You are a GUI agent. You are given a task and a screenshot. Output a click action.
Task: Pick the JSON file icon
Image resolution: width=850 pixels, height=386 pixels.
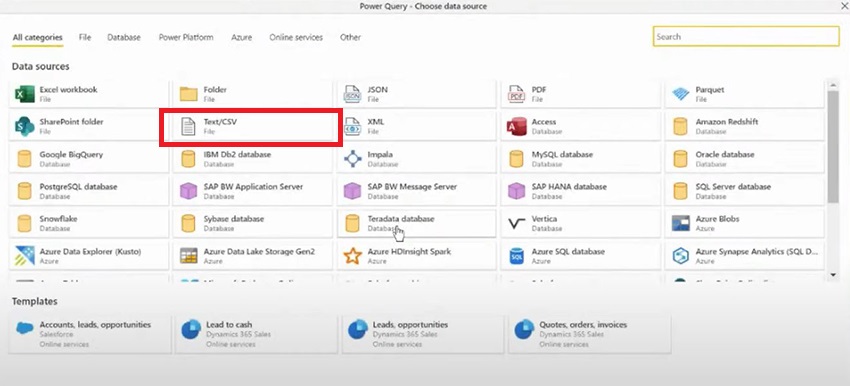click(352, 94)
